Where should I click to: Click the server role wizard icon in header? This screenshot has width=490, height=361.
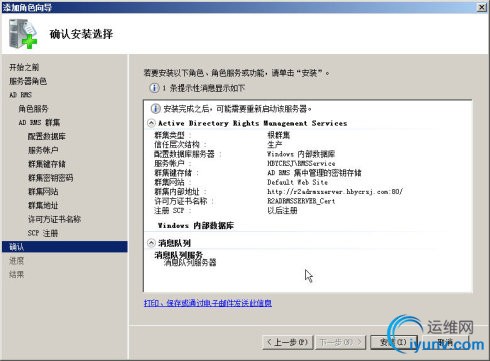click(x=22, y=34)
